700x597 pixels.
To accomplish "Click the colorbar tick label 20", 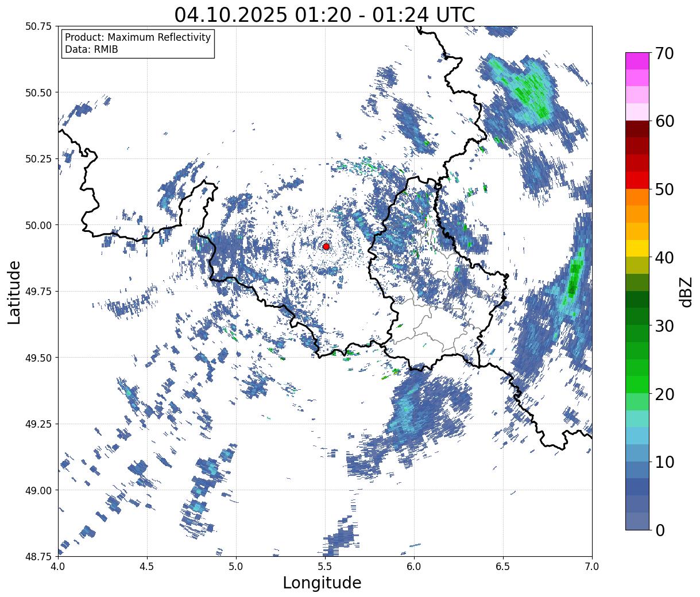I will 664,394.
